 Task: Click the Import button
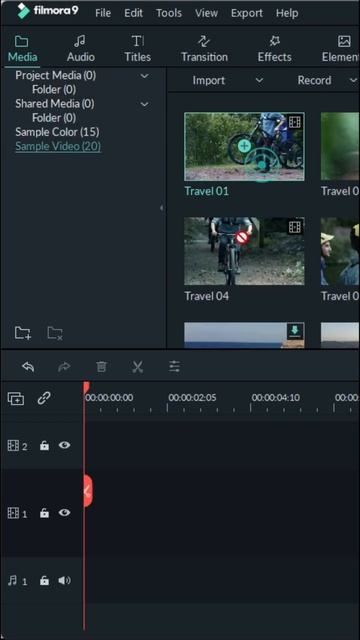point(209,80)
